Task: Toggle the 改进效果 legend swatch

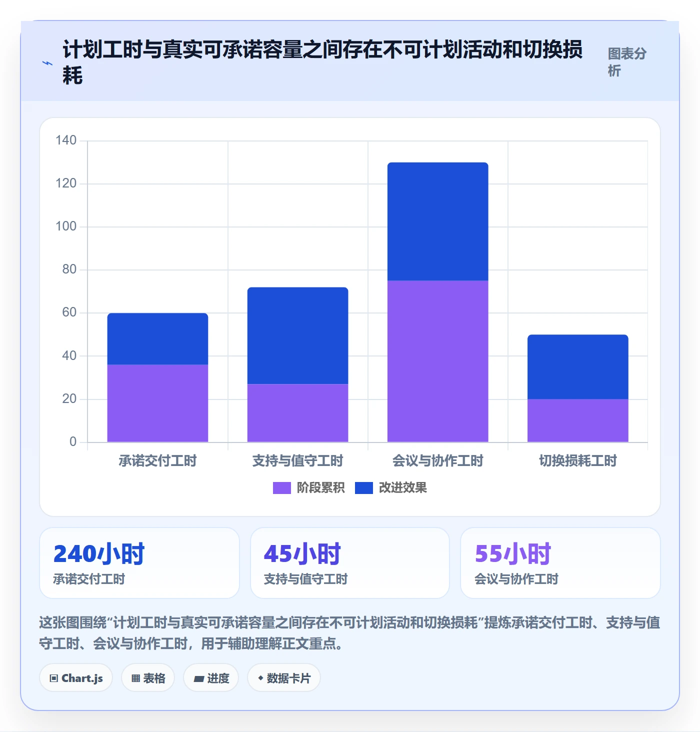Action: click(x=364, y=488)
